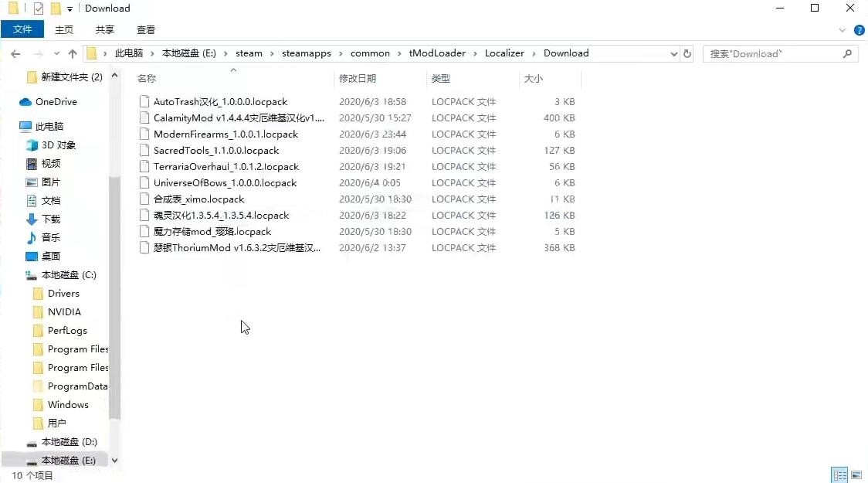Click the help question mark icon
This screenshot has width=868, height=483.
pyautogui.click(x=859, y=30)
